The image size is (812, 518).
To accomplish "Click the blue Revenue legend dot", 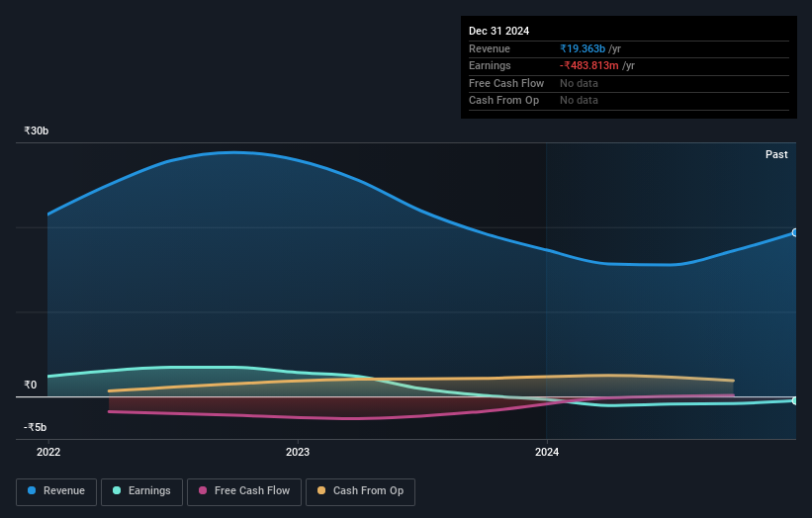I will 32,490.
